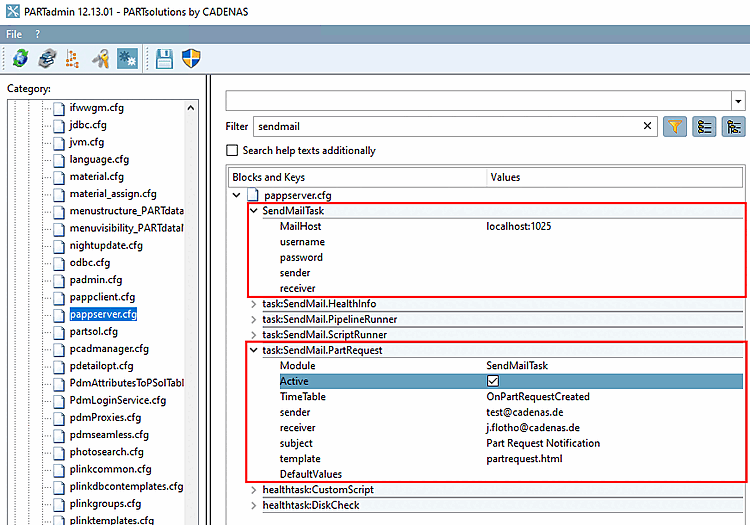Click the file icon next to jdbc.cfg

pos(59,126)
